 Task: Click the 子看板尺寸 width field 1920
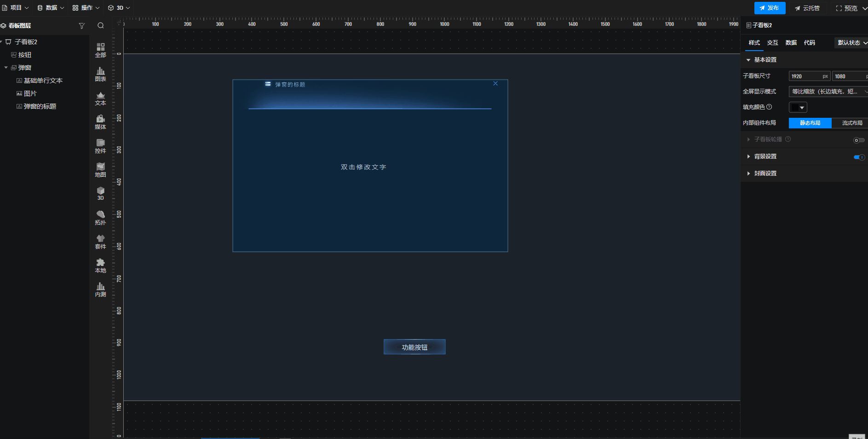[x=805, y=76]
